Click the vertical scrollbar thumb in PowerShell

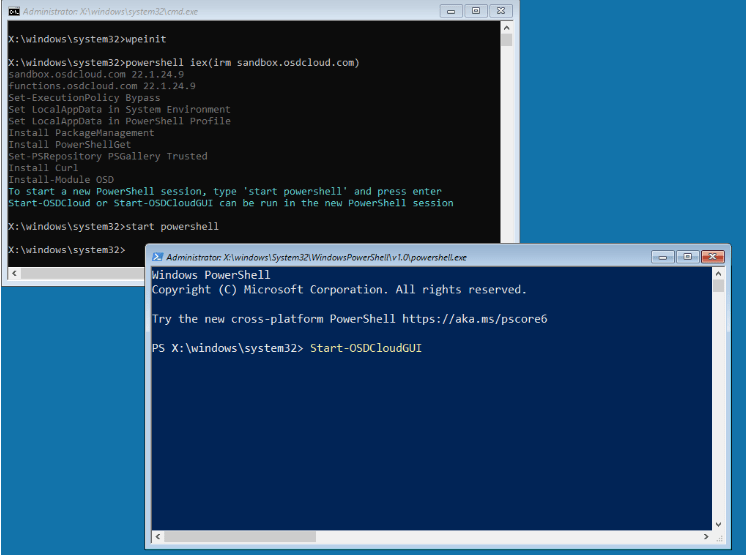coord(718,286)
